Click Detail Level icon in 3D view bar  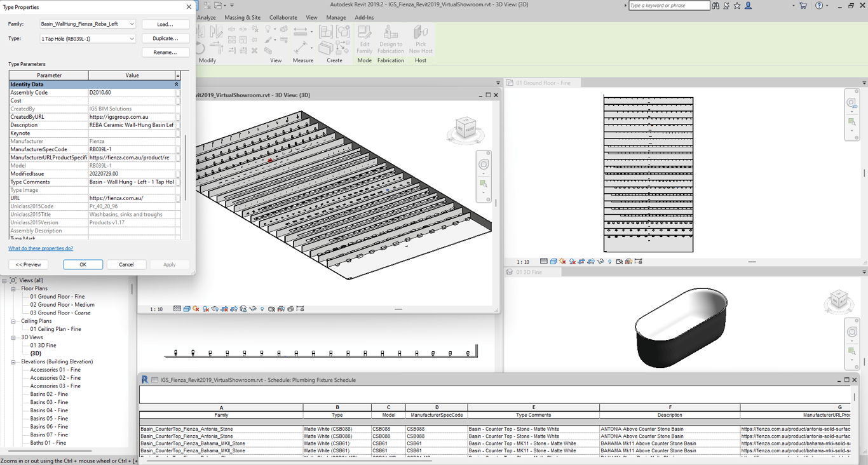177,309
